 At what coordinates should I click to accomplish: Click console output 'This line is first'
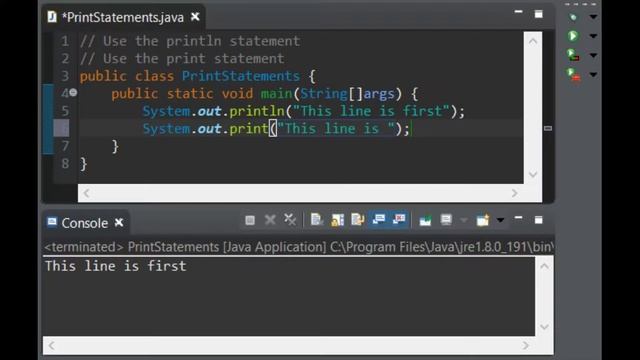click(116, 266)
